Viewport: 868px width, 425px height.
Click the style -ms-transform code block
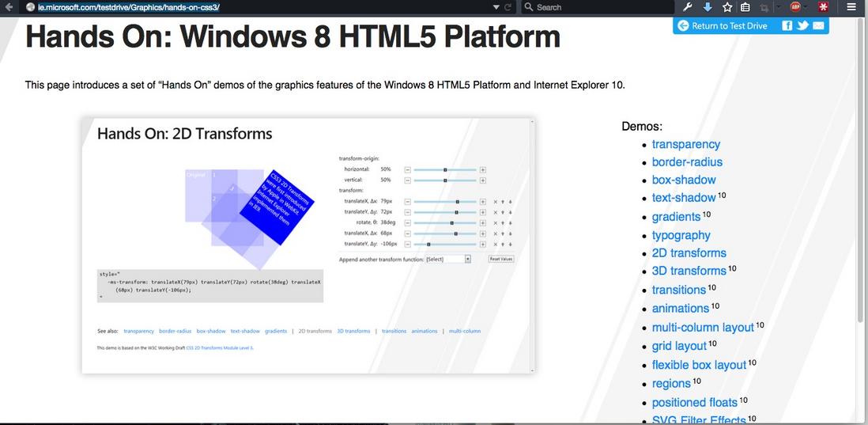(x=209, y=286)
